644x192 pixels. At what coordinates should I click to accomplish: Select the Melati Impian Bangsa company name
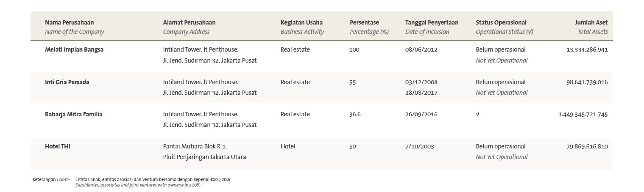point(74,49)
